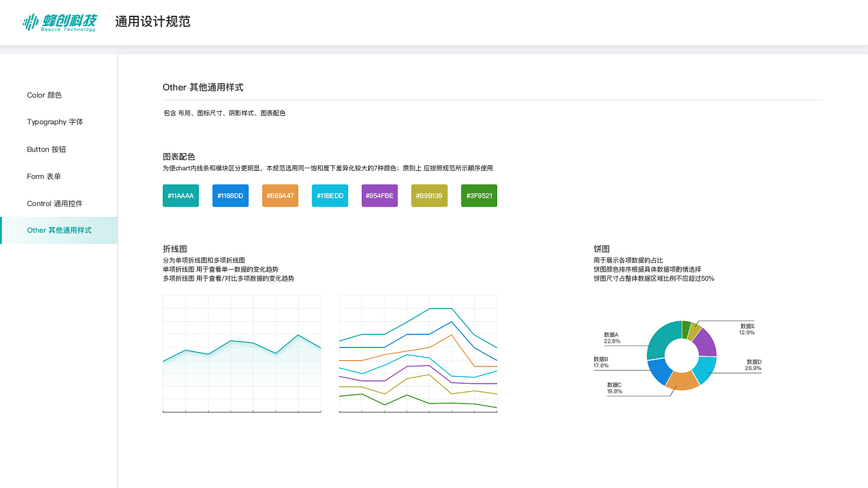Image resolution: width=868 pixels, height=488 pixels.
Task: Select the #B9B139 yellow-green color swatch
Action: (429, 195)
